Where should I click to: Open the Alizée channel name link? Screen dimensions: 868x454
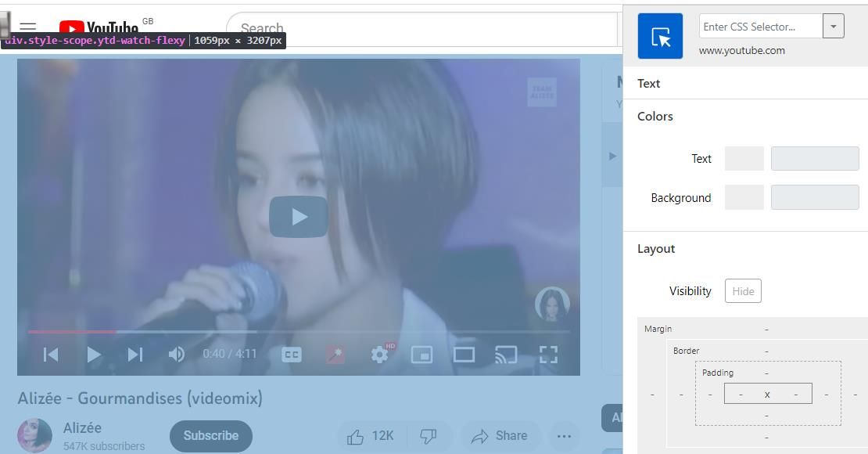click(x=82, y=428)
